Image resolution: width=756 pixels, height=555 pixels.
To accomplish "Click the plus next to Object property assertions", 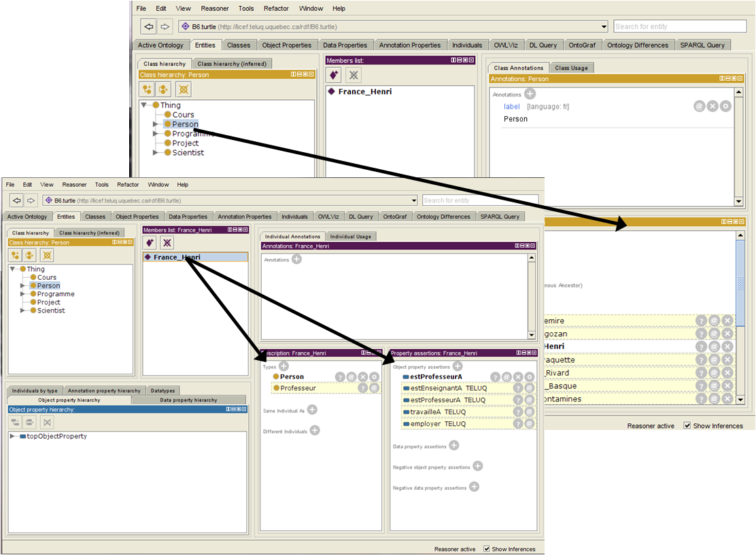I will [458, 366].
